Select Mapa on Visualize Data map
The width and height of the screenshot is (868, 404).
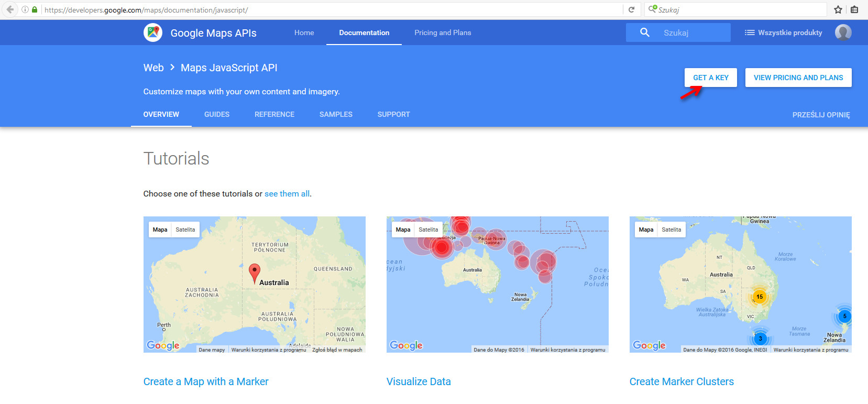pyautogui.click(x=403, y=230)
